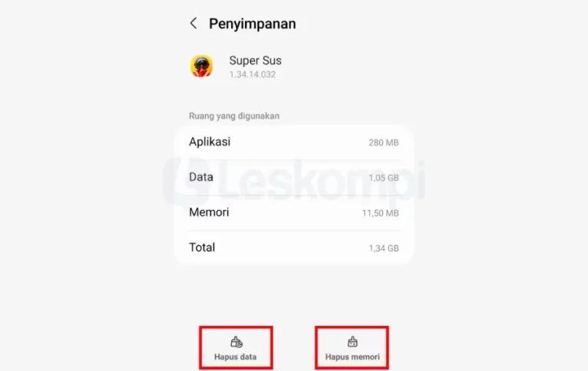The image size is (588, 371).
Task: Click the Super Sus app name
Action: (256, 61)
